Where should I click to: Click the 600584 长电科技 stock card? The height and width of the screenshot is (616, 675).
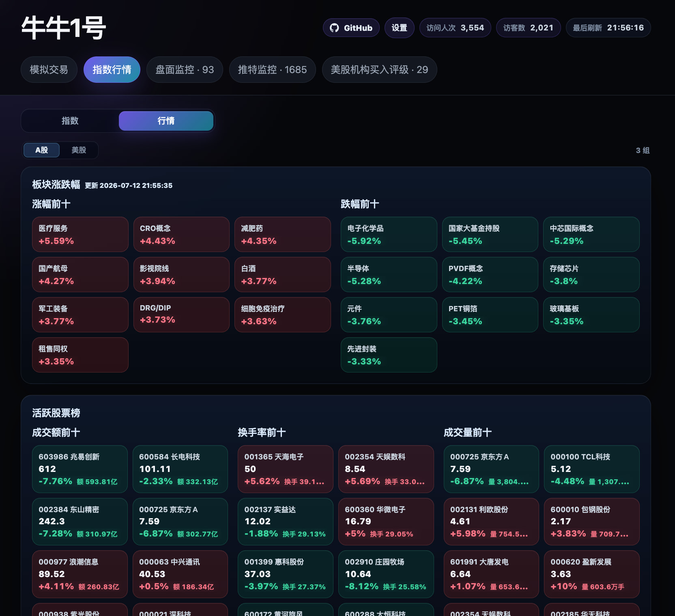(181, 469)
